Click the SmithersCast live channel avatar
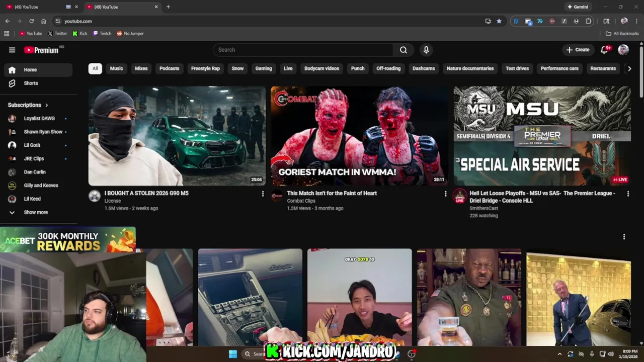 (x=460, y=196)
